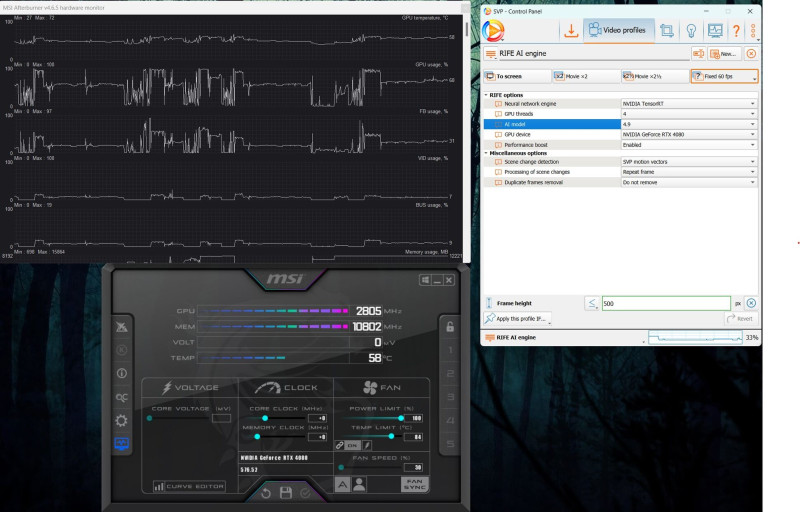This screenshot has height=512, width=800.
Task: Open the Processing of scene changes dropdown
Action: point(688,172)
